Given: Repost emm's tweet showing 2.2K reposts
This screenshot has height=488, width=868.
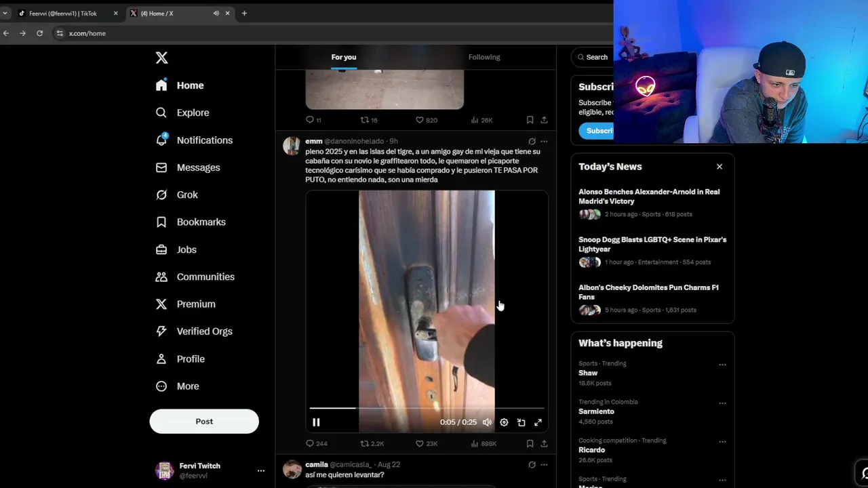Looking at the screenshot, I should coord(372,443).
